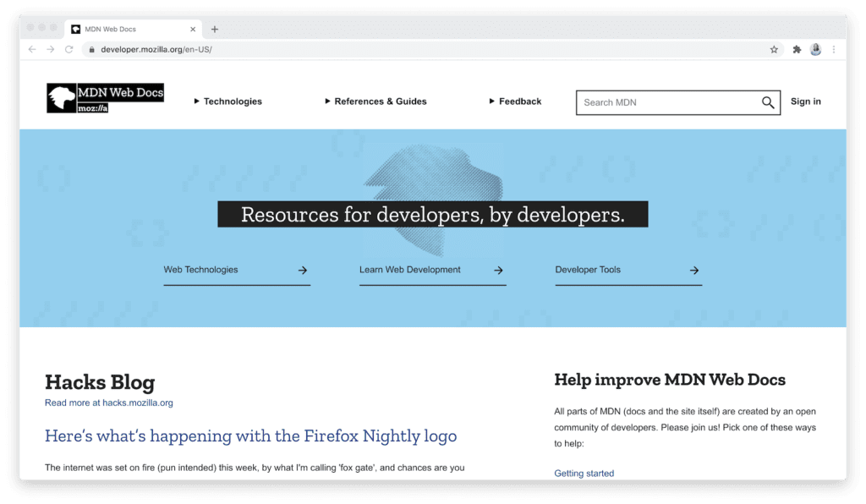Open the Technologies dropdown
Viewport: 866px width, 504px height.
[227, 101]
